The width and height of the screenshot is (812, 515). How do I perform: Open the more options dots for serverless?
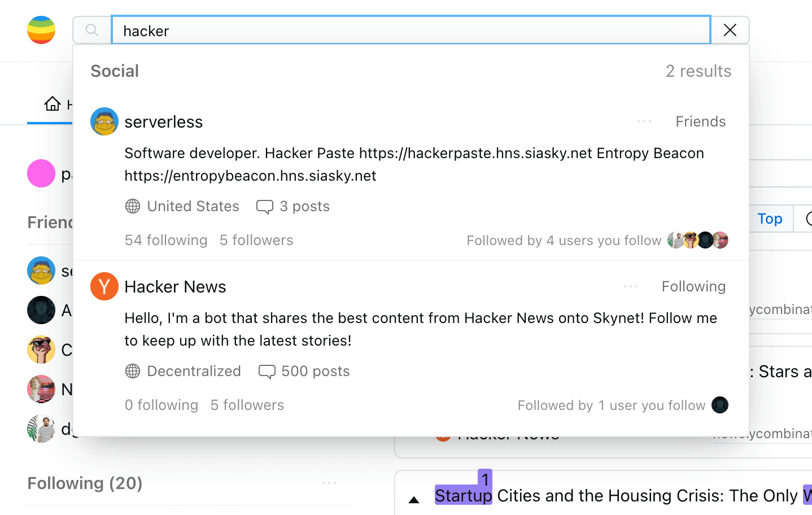pos(644,121)
